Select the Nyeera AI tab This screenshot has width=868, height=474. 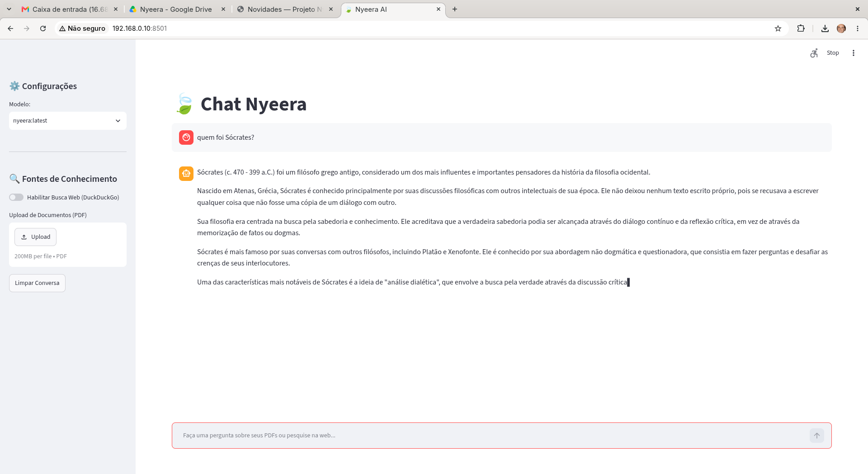tap(392, 9)
